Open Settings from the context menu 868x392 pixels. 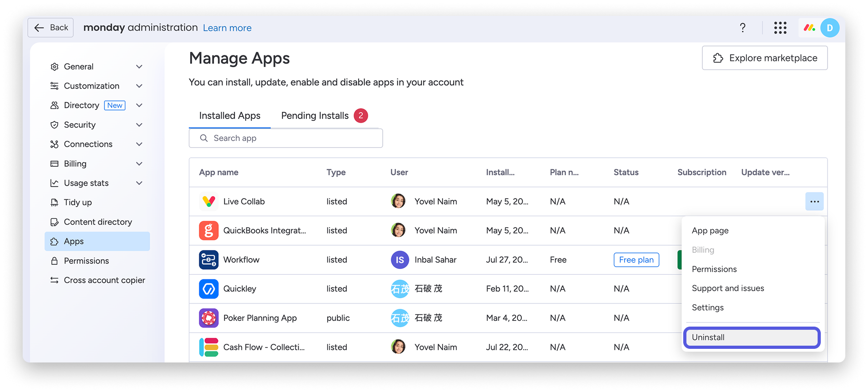tap(708, 308)
